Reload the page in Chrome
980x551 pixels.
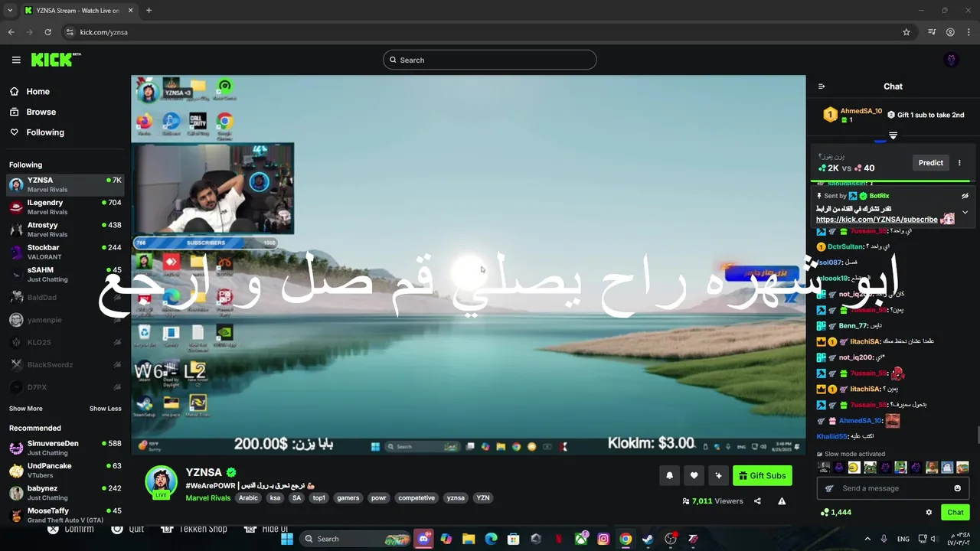pyautogui.click(x=47, y=32)
